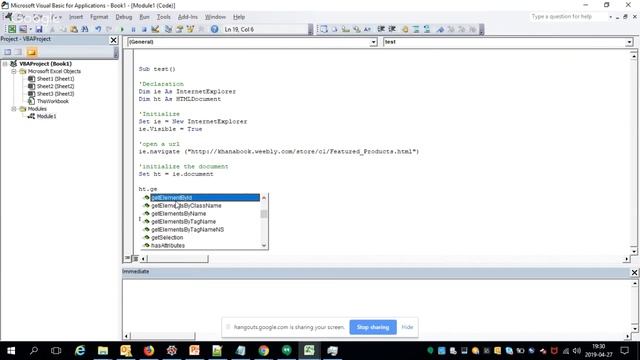Click the Uncomment Block icon
Image resolution: width=640 pixels, height=360 pixels.
click(x=427, y=29)
